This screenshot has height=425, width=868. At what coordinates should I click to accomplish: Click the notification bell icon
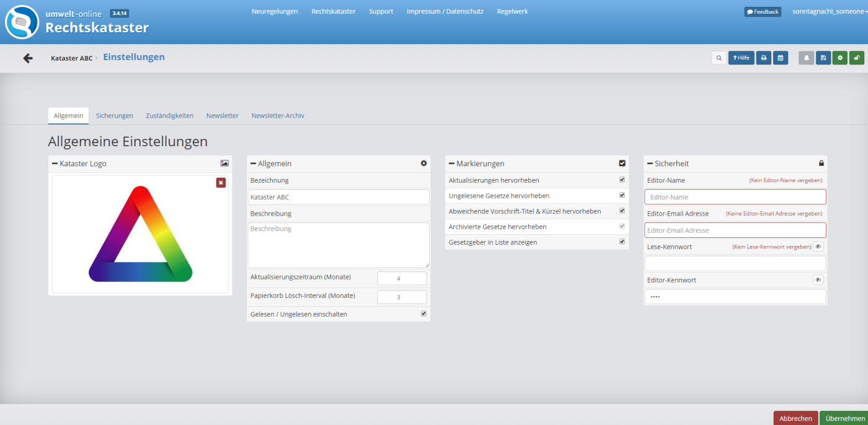807,58
